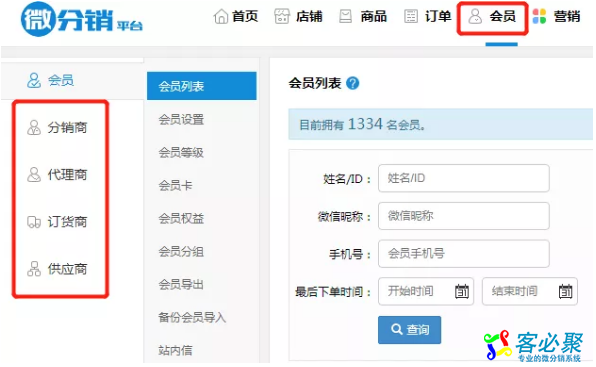The image size is (596, 367).
Task: Click the order list icon beside 订单
Action: tap(411, 17)
